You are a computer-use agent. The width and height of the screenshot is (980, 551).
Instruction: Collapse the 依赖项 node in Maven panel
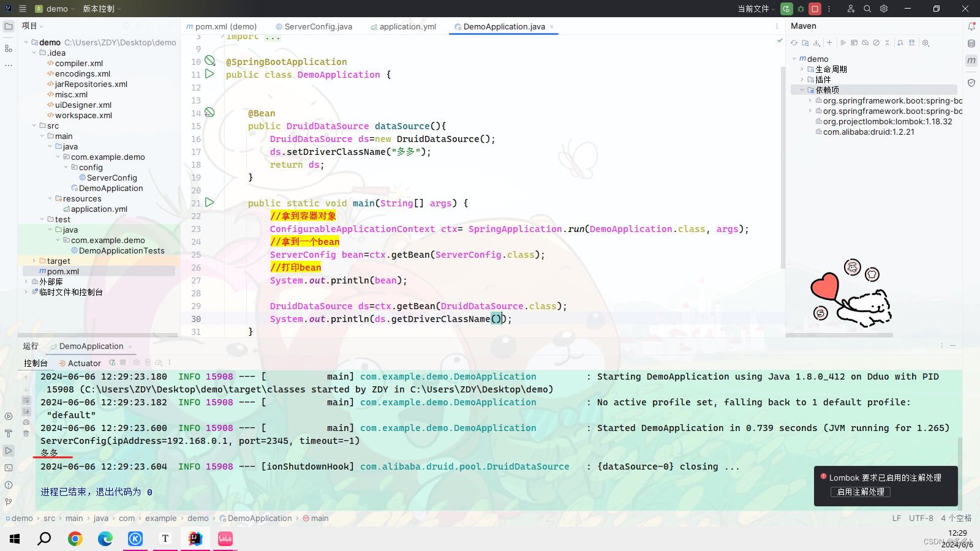point(802,89)
